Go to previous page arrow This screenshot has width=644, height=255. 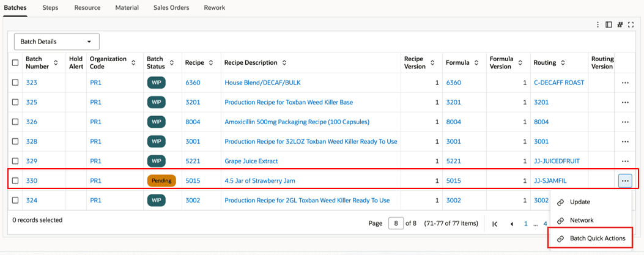(512, 224)
